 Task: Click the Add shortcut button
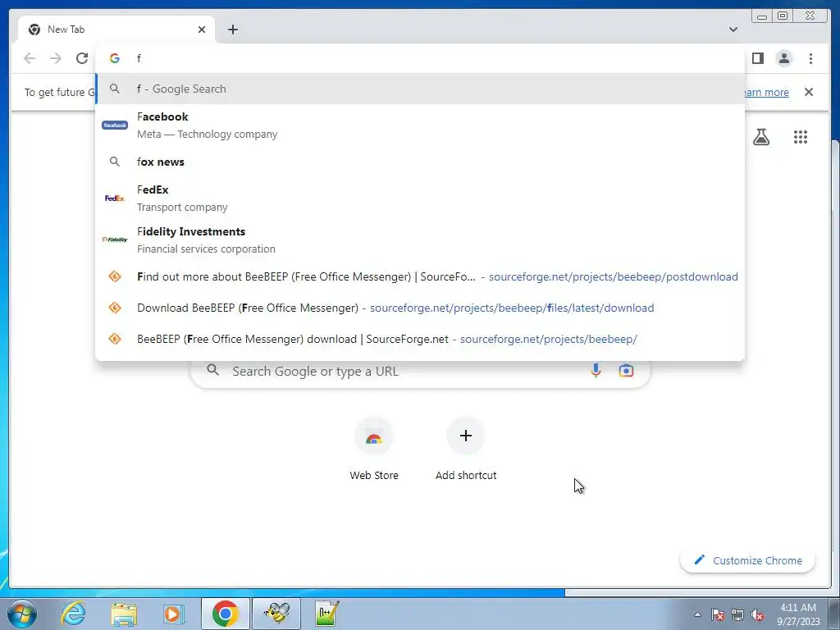[x=466, y=449]
